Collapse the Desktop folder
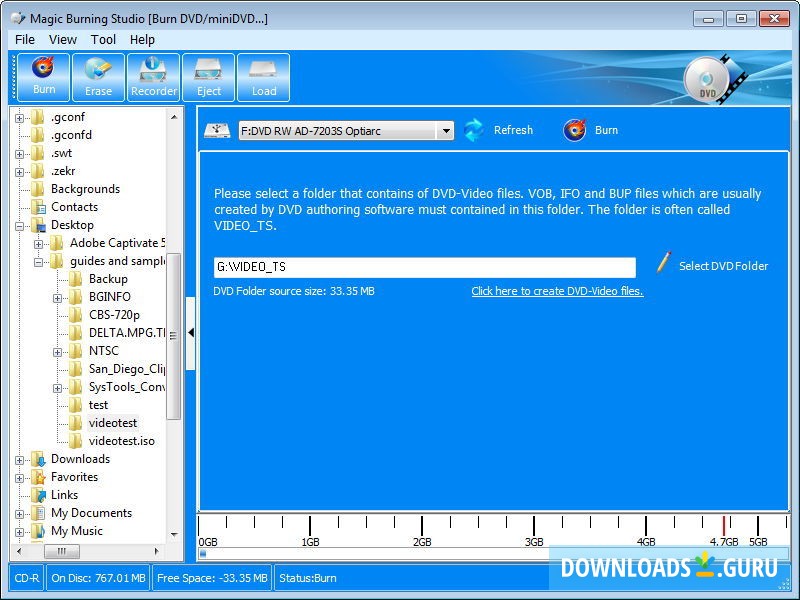Viewport: 800px width, 600px height. pyautogui.click(x=22, y=225)
